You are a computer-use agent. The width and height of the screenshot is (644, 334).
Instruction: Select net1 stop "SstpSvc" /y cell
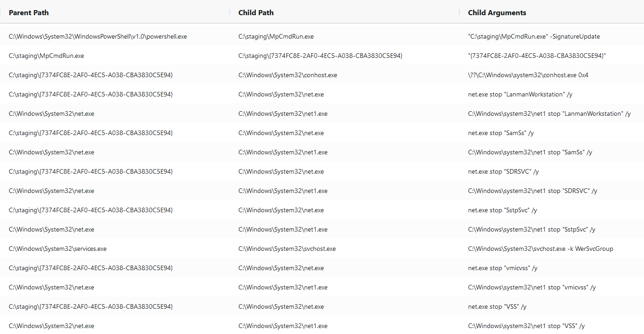pyautogui.click(x=531, y=229)
